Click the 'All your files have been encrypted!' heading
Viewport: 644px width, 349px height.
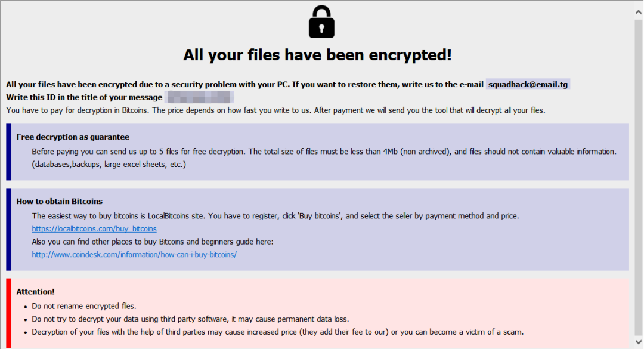[317, 55]
